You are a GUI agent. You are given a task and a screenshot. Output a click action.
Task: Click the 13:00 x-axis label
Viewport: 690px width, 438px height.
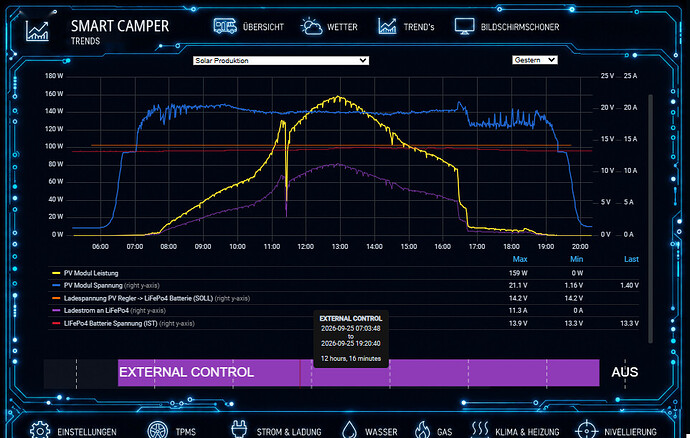pos(340,247)
